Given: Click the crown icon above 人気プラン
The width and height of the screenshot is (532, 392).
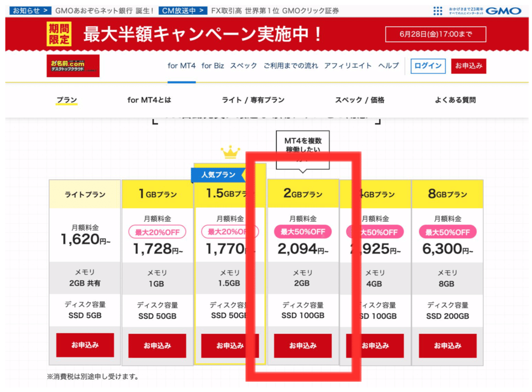Looking at the screenshot, I should pyautogui.click(x=230, y=153).
